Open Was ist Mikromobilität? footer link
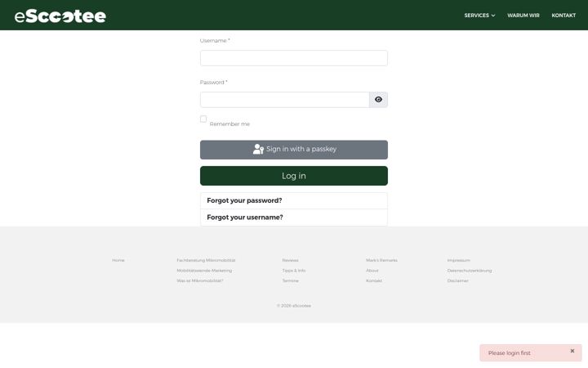The height and width of the screenshot is (368, 588). pos(200,280)
